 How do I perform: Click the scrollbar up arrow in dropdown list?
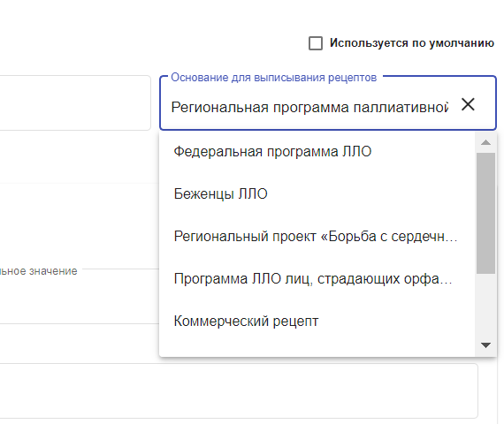click(x=485, y=142)
